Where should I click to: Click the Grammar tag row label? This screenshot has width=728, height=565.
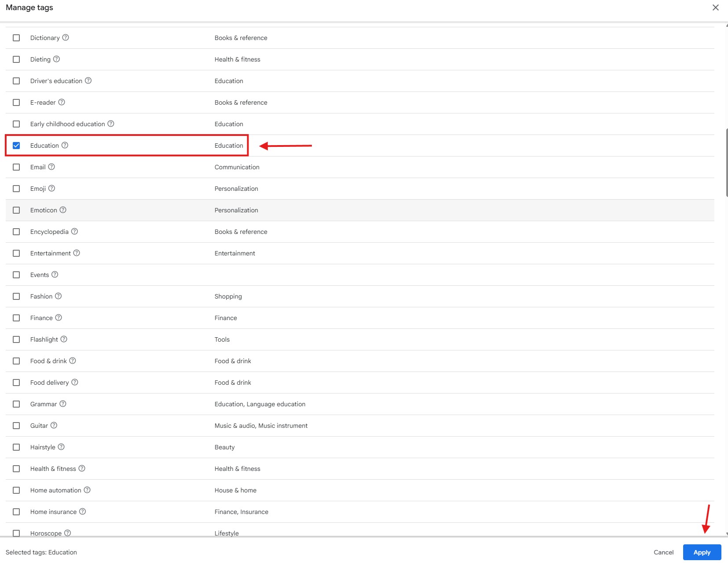pyautogui.click(x=44, y=404)
